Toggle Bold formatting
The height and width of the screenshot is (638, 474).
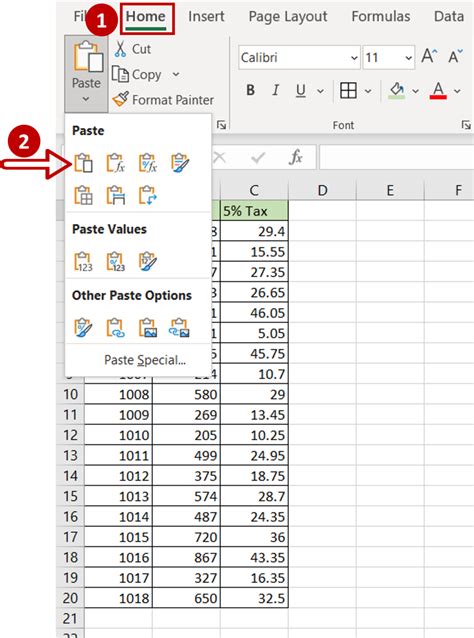point(251,90)
